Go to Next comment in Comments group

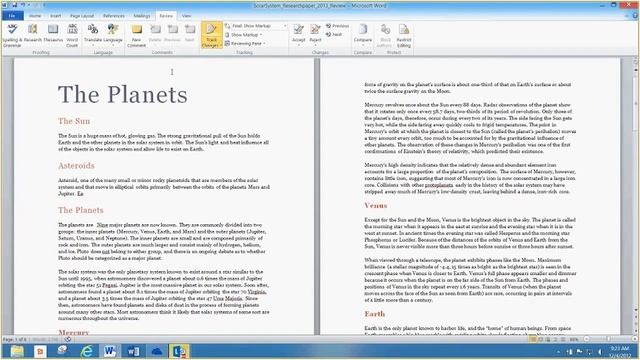pos(189,33)
